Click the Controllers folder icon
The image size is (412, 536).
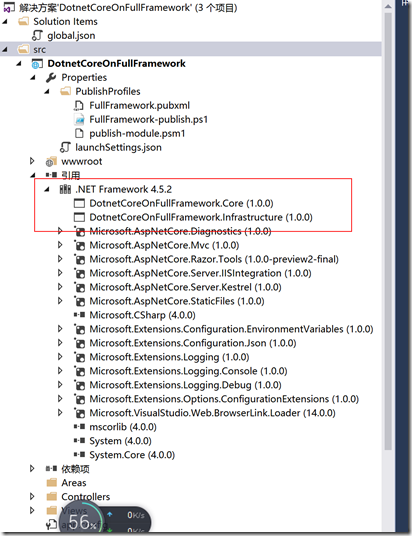pyautogui.click(x=52, y=497)
